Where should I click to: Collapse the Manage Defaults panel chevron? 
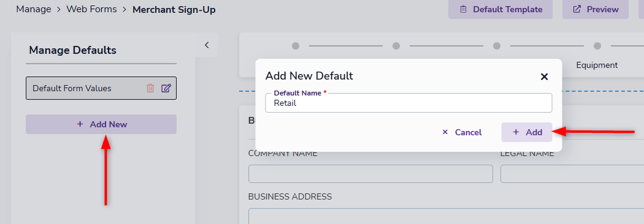207,45
